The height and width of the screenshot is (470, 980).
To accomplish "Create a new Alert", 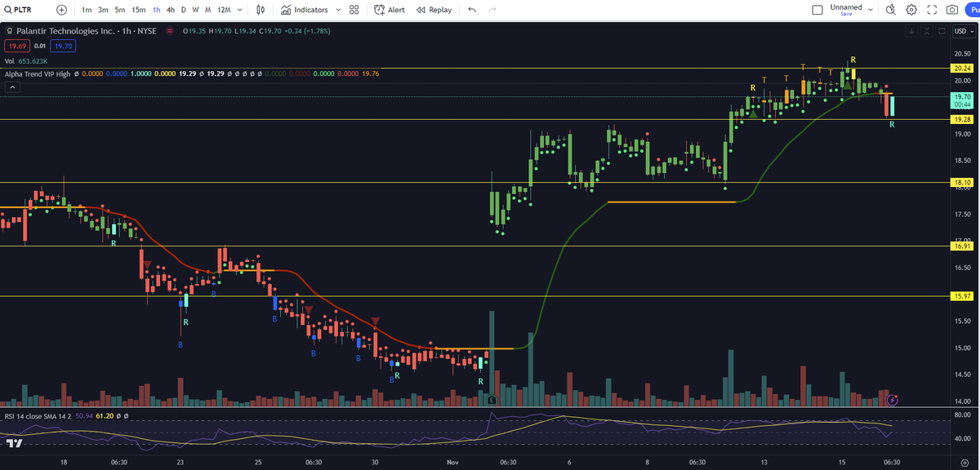I will (389, 10).
